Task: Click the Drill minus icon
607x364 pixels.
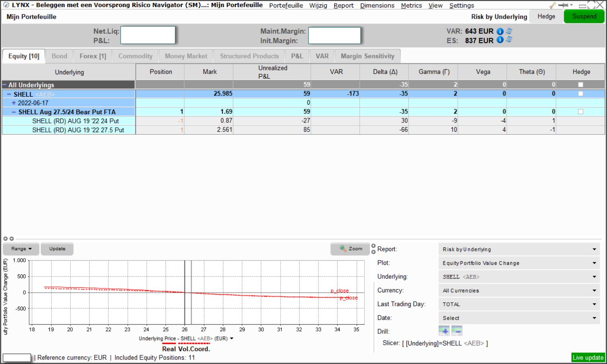Action: pos(457,331)
